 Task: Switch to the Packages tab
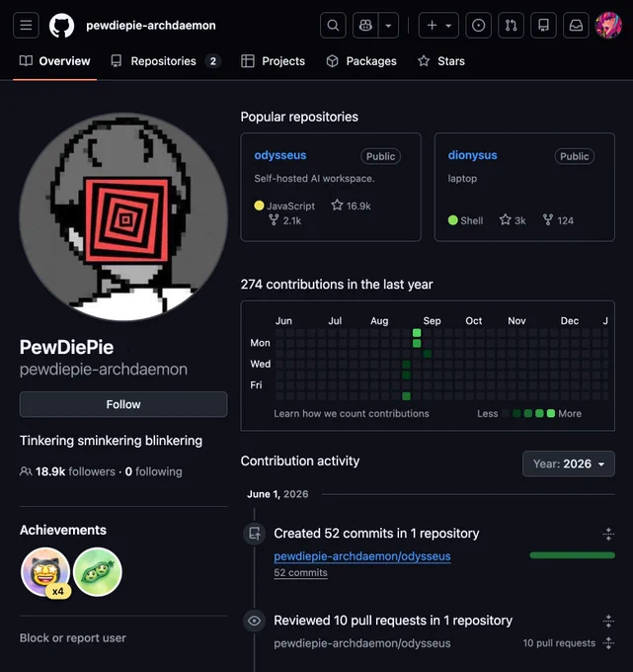click(x=361, y=61)
